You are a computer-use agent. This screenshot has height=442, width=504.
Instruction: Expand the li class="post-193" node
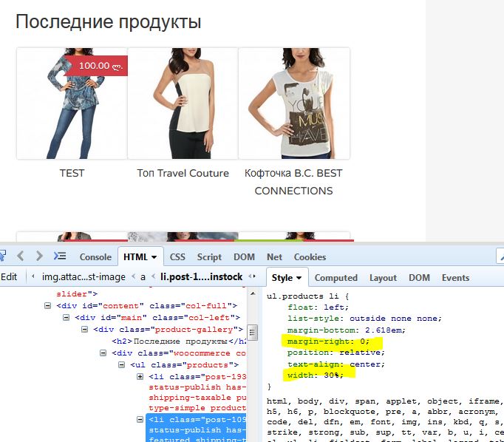point(140,377)
